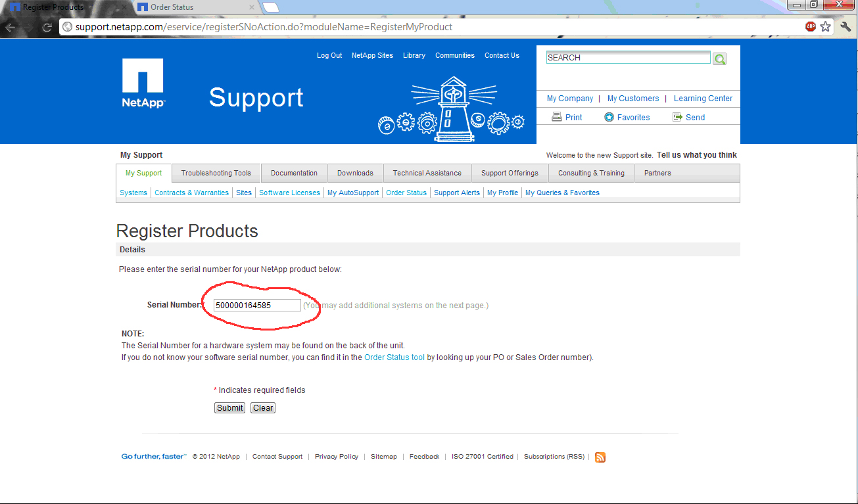Click the SEARCH text box
The height and width of the screenshot is (504, 858).
pyautogui.click(x=628, y=58)
